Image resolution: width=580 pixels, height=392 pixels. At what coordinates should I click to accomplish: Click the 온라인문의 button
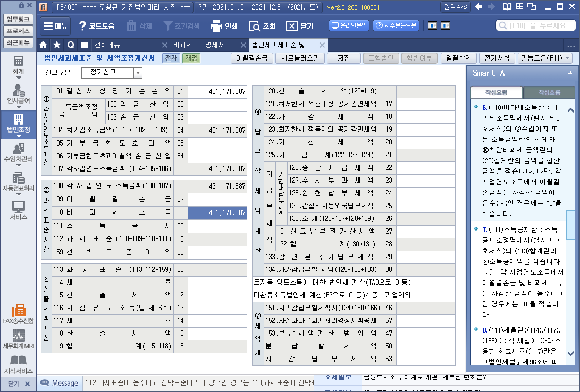pyautogui.click(x=349, y=25)
